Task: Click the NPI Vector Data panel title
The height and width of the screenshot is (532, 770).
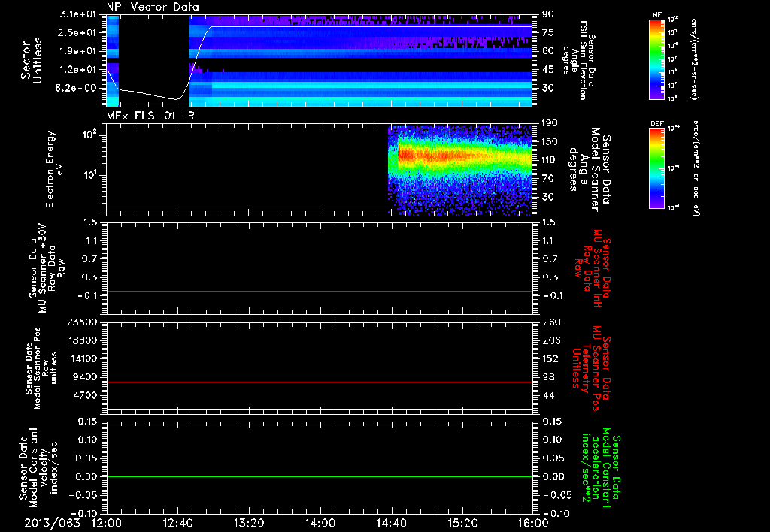Action: pyautogui.click(x=153, y=7)
